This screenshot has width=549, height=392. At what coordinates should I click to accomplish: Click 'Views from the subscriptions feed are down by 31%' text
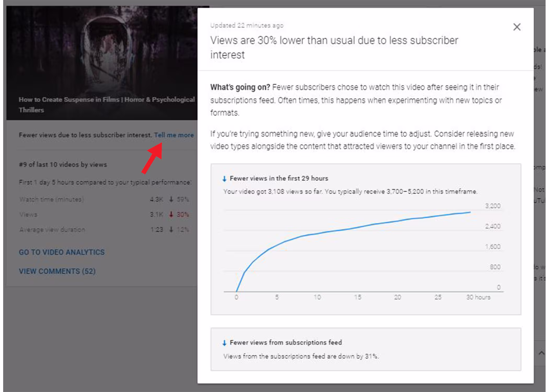(301, 356)
